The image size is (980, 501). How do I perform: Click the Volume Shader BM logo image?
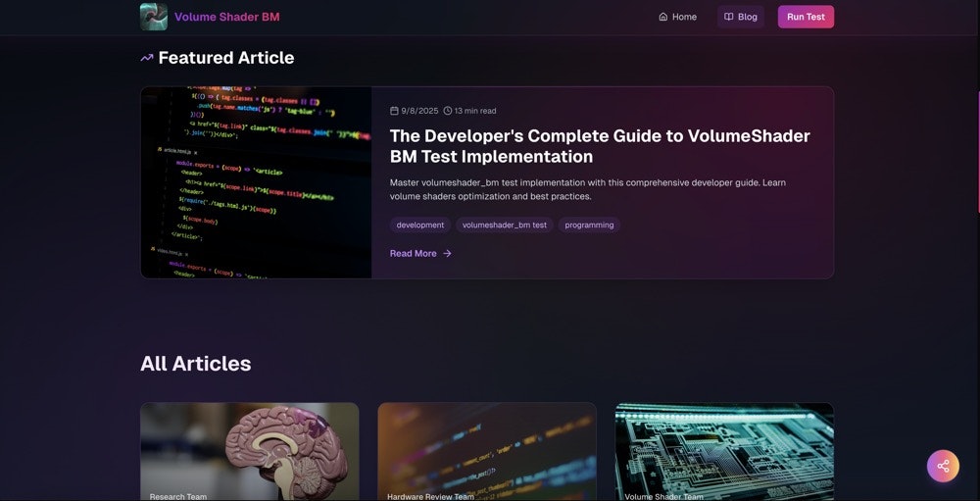tap(154, 17)
